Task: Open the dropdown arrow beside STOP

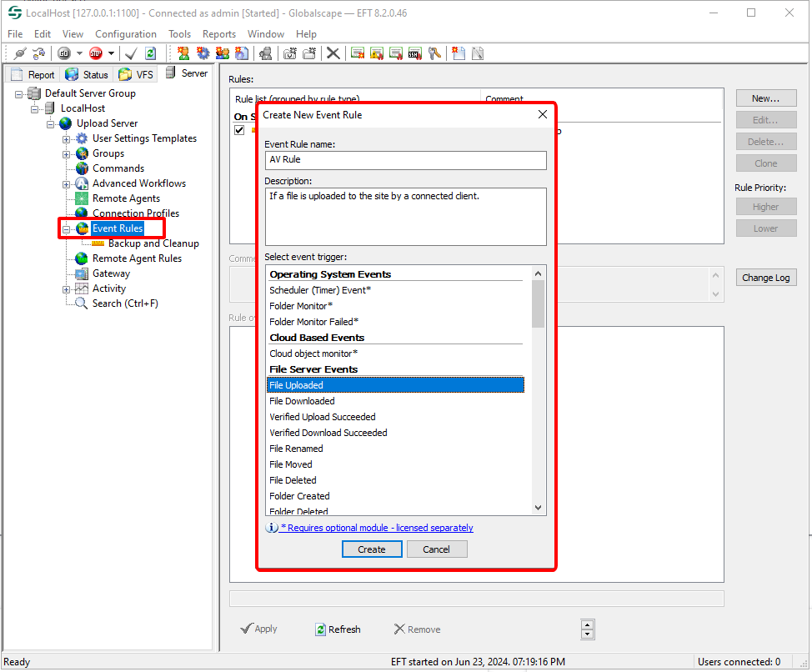Action: click(x=111, y=53)
